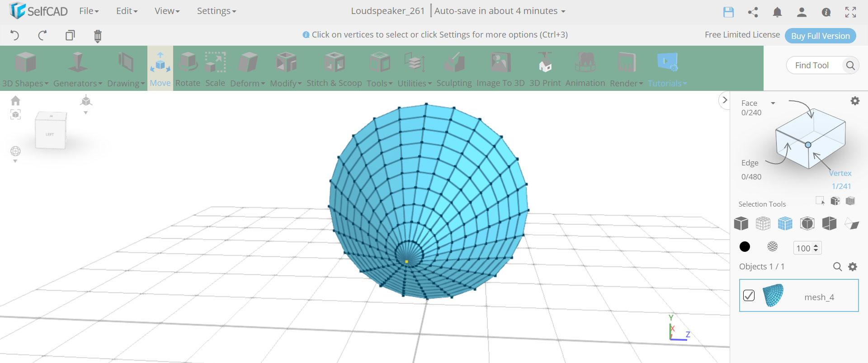868x363 pixels.
Task: Expand the Tools dropdown
Action: click(380, 69)
